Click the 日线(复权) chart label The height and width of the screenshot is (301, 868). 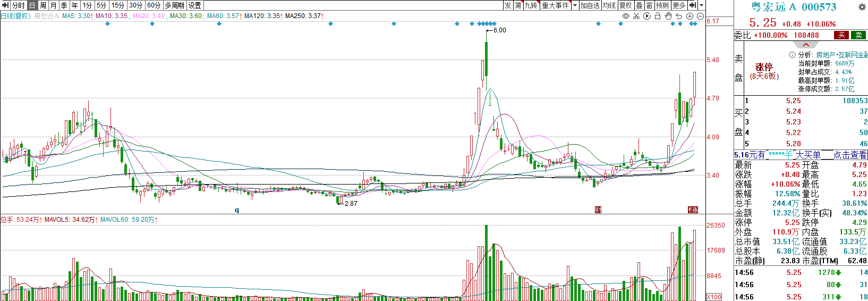click(15, 16)
